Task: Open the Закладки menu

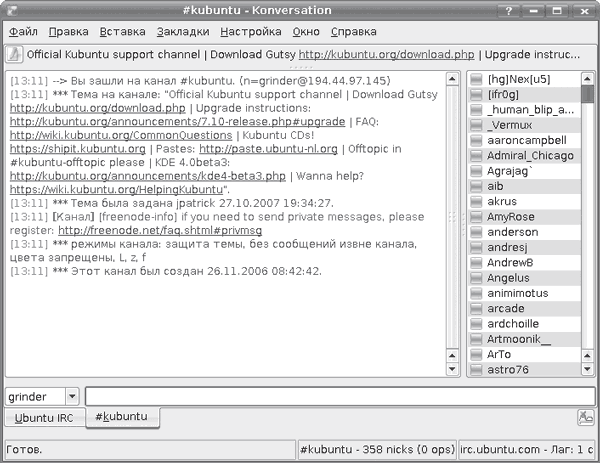Action: [182, 32]
